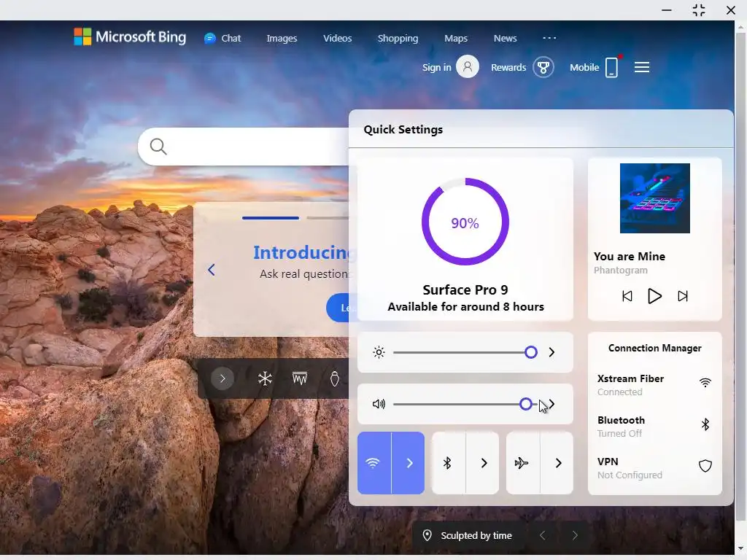Screen dimensions: 747x560
Task: Expand the more options ellipsis in nav bar
Action: (x=549, y=38)
